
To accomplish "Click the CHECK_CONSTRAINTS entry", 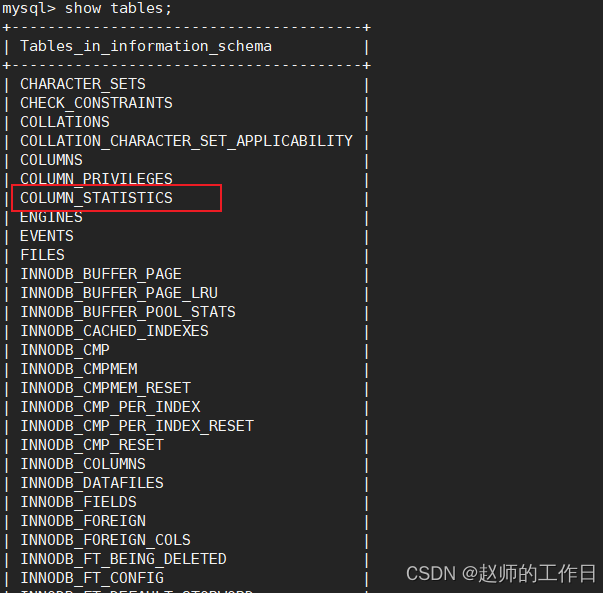I will tap(96, 103).
